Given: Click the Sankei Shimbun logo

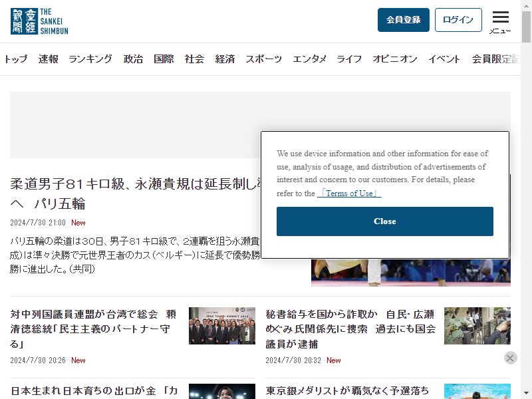Looking at the screenshot, I should 39,21.
